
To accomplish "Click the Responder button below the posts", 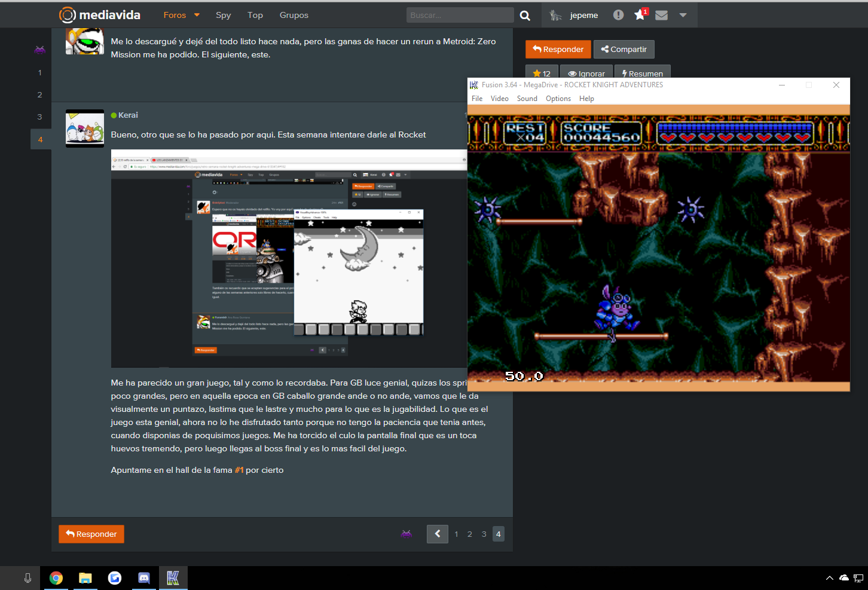I will pyautogui.click(x=91, y=534).
